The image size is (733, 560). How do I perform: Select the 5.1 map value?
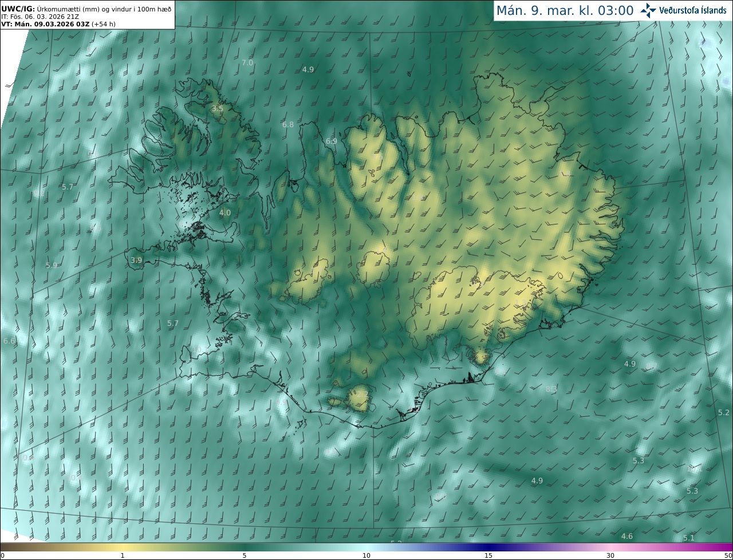(x=689, y=538)
